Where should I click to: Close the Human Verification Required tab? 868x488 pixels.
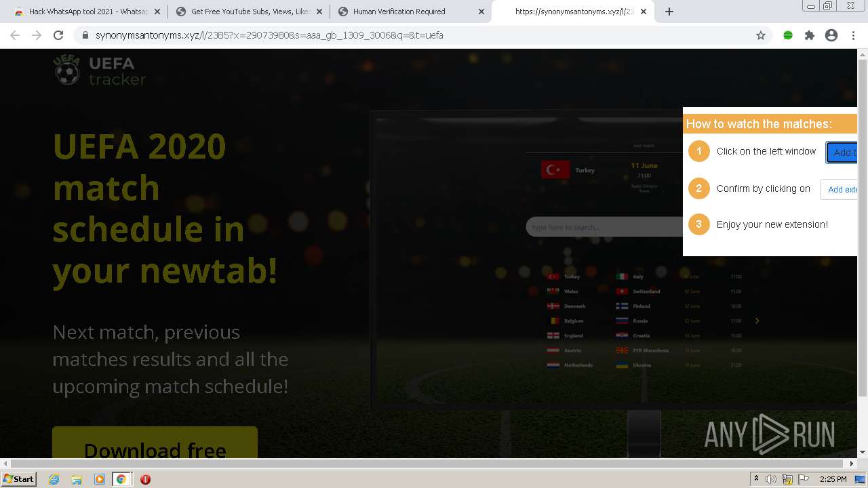pos(481,12)
